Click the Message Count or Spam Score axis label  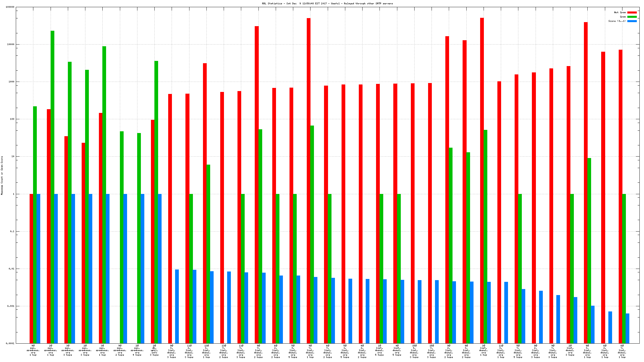coord(2,176)
